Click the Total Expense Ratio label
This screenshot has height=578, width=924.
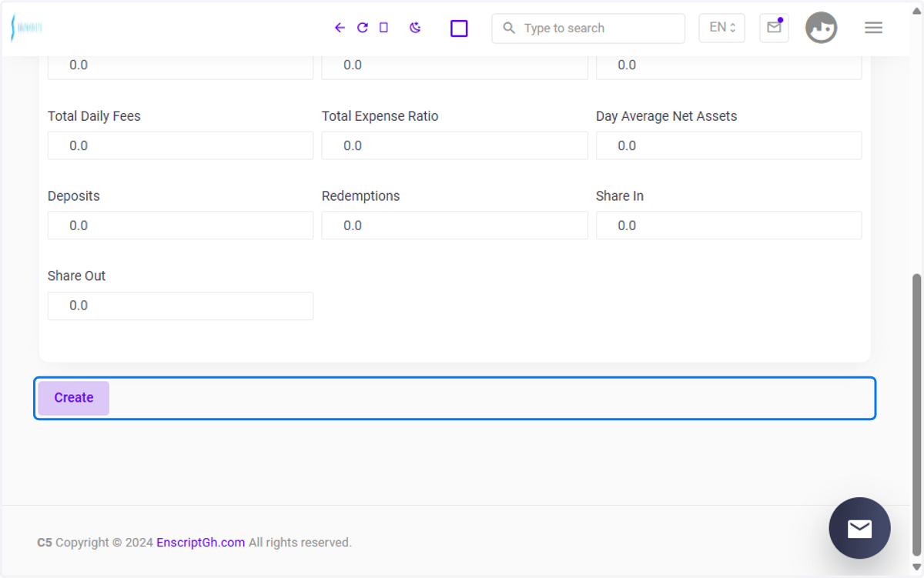coord(380,116)
